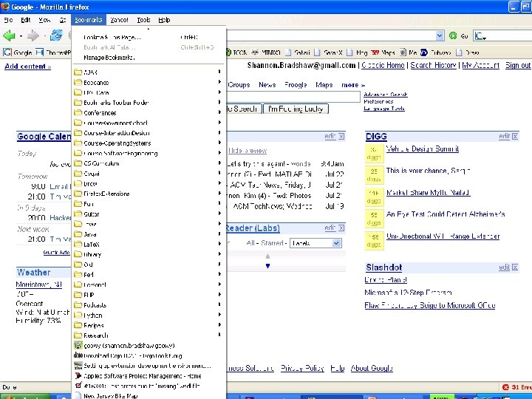
Task: Open the Podcasts bookmark folder
Action: click(148, 305)
